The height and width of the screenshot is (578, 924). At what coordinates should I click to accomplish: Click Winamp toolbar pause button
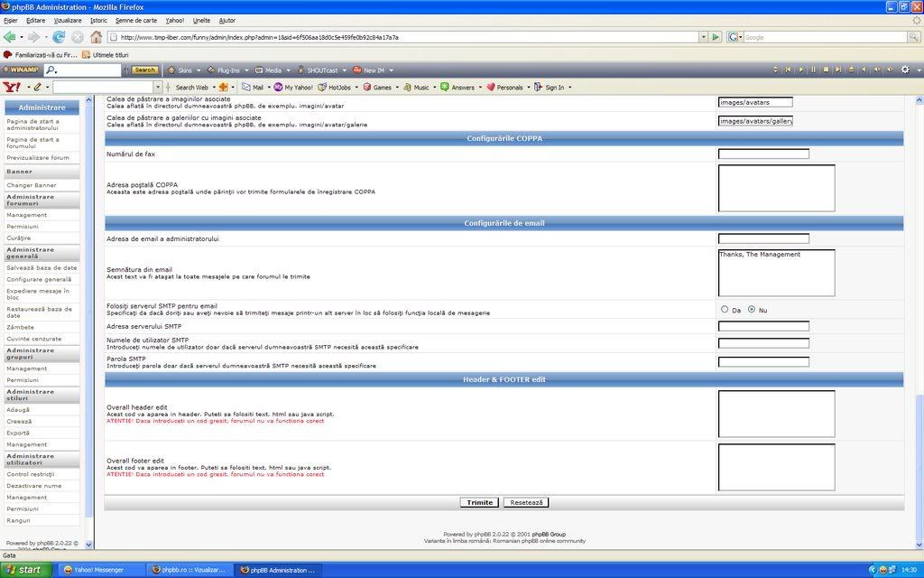point(813,70)
